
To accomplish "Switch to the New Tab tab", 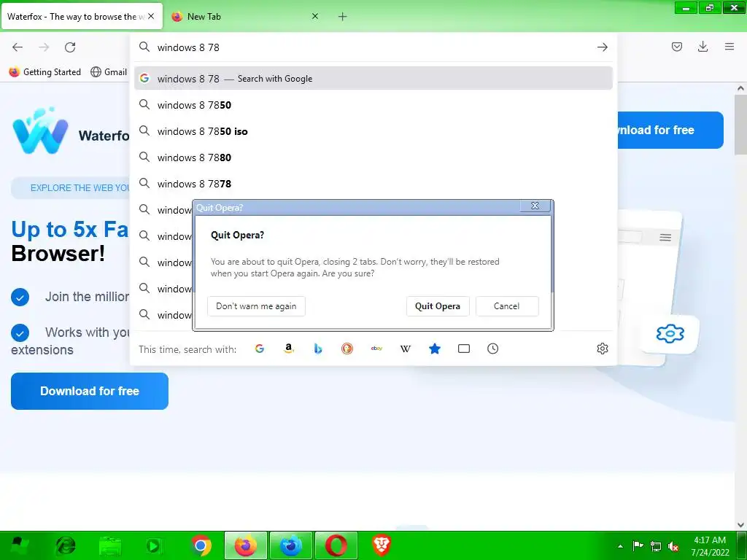I will pos(245,17).
